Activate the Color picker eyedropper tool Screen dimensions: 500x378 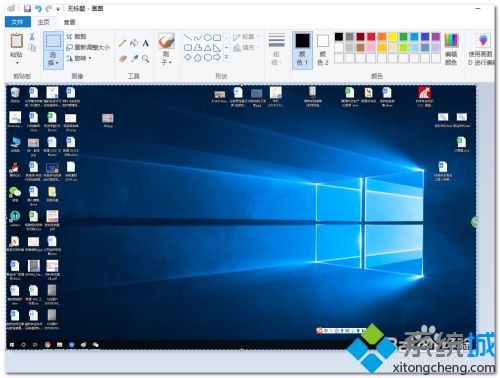(x=134, y=59)
